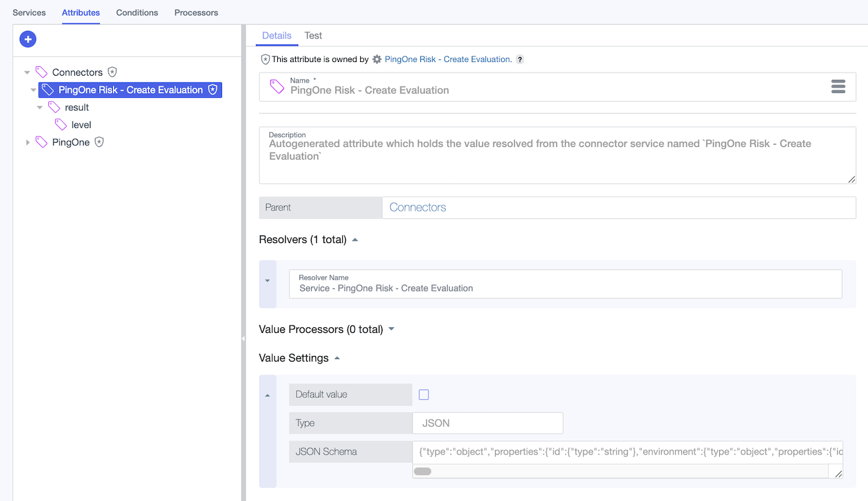Click the tag icon beside level
Viewport: 868px width, 501px height.
click(x=61, y=125)
